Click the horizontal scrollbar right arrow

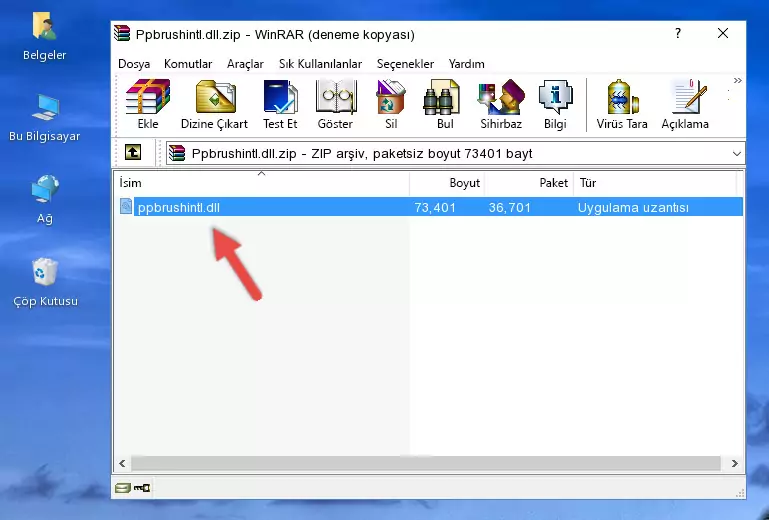734,463
